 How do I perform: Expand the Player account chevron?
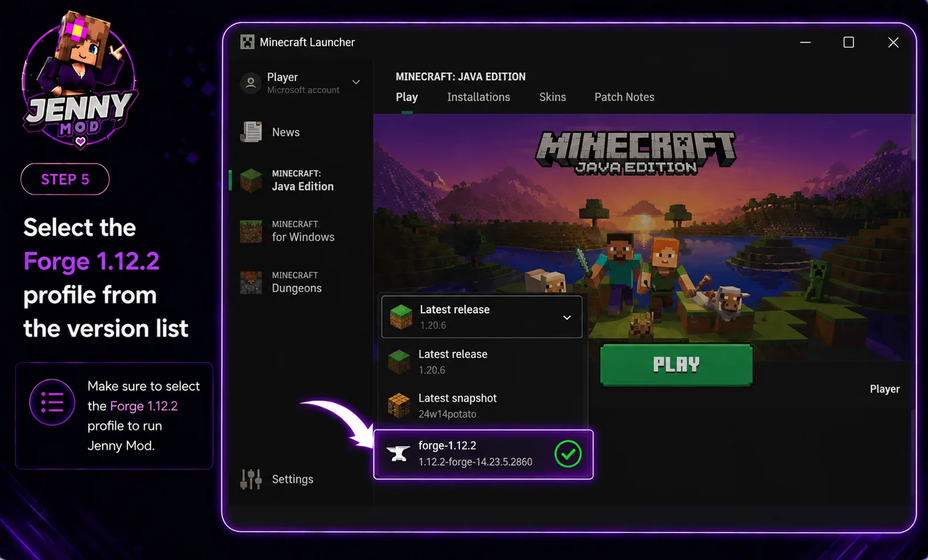356,82
